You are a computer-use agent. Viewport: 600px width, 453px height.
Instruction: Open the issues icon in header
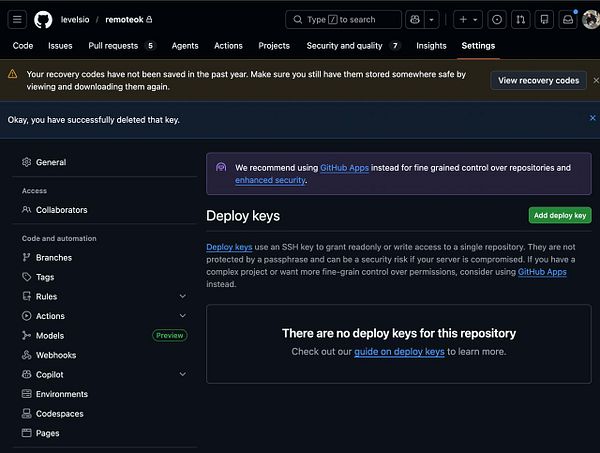point(497,20)
